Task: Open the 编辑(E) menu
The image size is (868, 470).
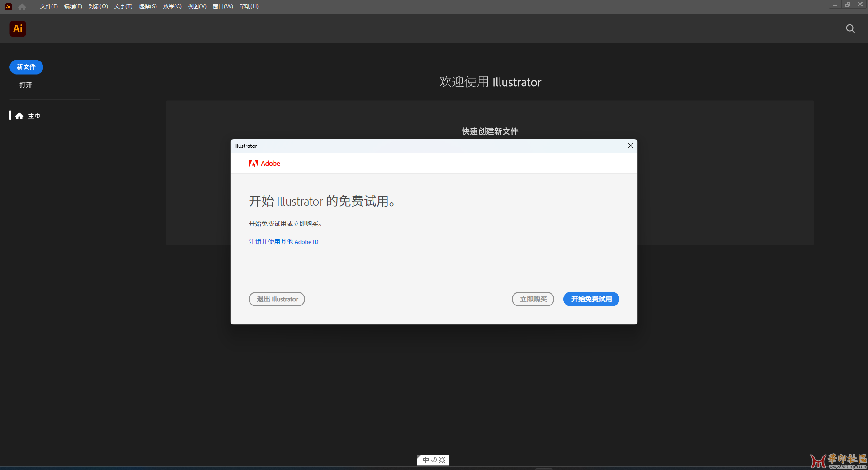Action: pos(73,6)
